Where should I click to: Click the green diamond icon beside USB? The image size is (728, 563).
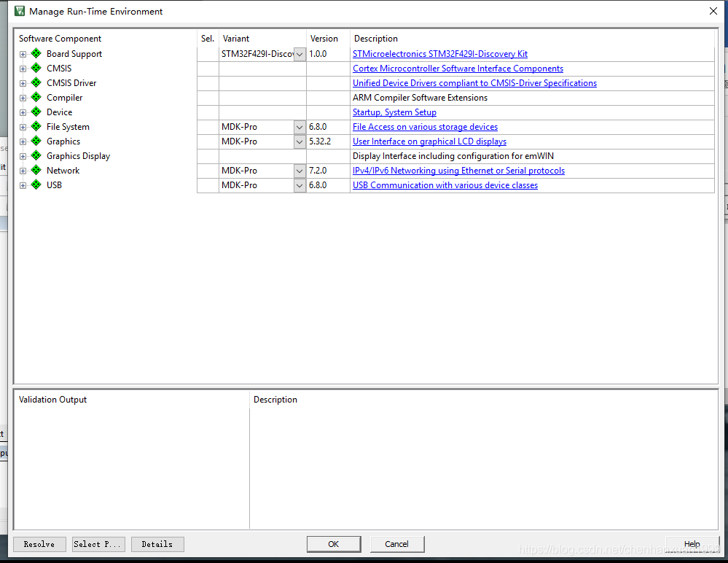tap(36, 185)
